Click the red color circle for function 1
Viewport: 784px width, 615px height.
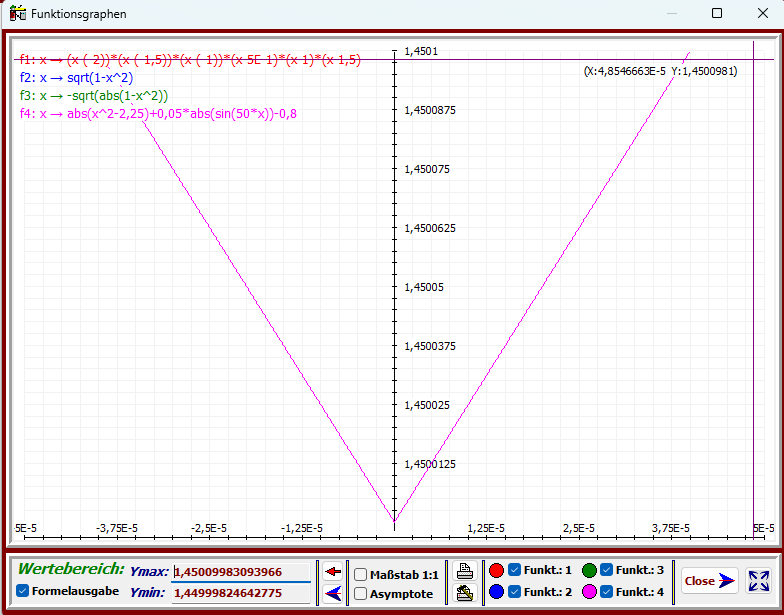click(497, 570)
